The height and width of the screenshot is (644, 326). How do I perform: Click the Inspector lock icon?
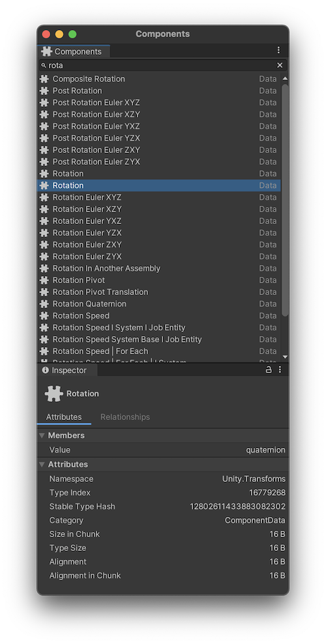(x=269, y=370)
